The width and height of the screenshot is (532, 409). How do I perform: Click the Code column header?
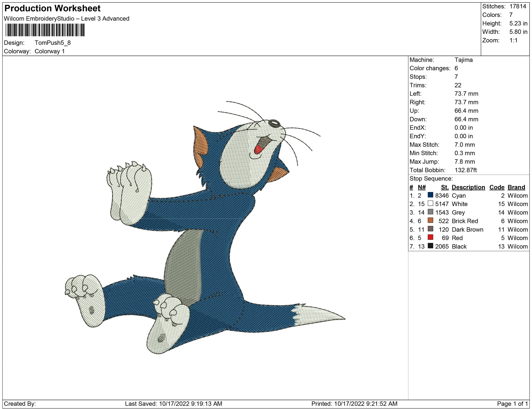pyautogui.click(x=497, y=187)
